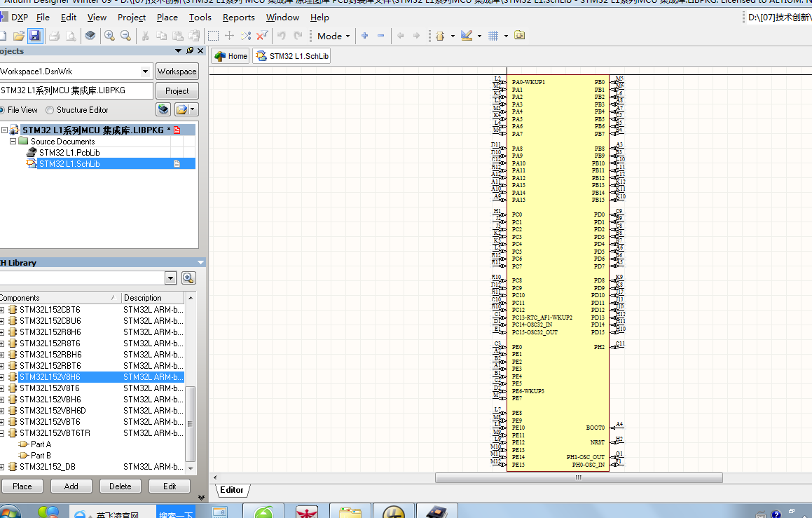
Task: Open Print Preview from the toolbar
Action: 71,36
